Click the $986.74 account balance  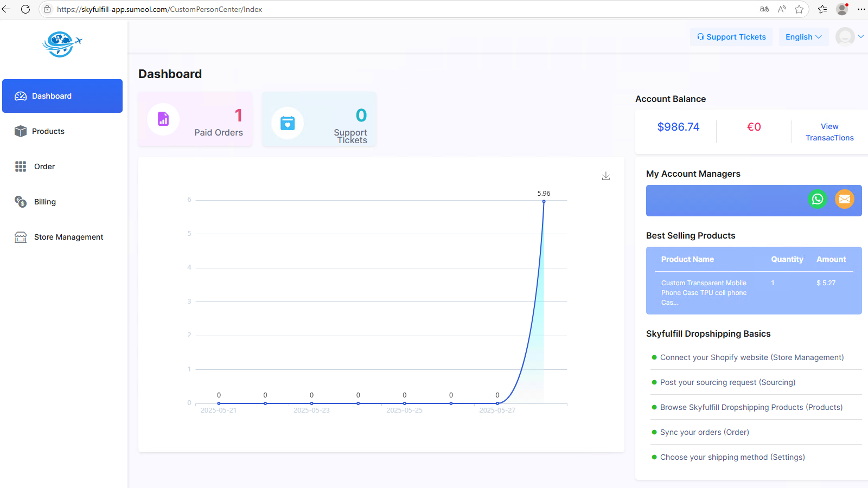678,127
